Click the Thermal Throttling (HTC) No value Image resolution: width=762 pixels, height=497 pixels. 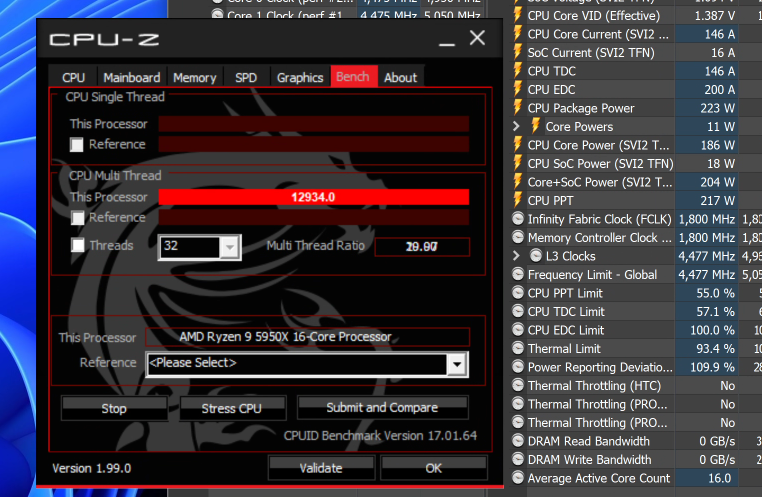727,385
